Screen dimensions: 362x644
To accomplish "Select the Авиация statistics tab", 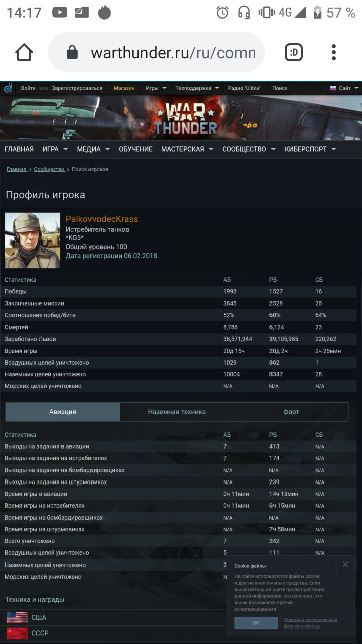I will [63, 412].
